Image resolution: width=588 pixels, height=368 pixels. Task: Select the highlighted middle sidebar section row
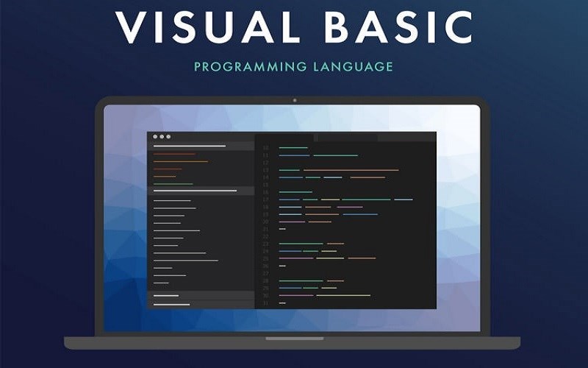click(201, 191)
